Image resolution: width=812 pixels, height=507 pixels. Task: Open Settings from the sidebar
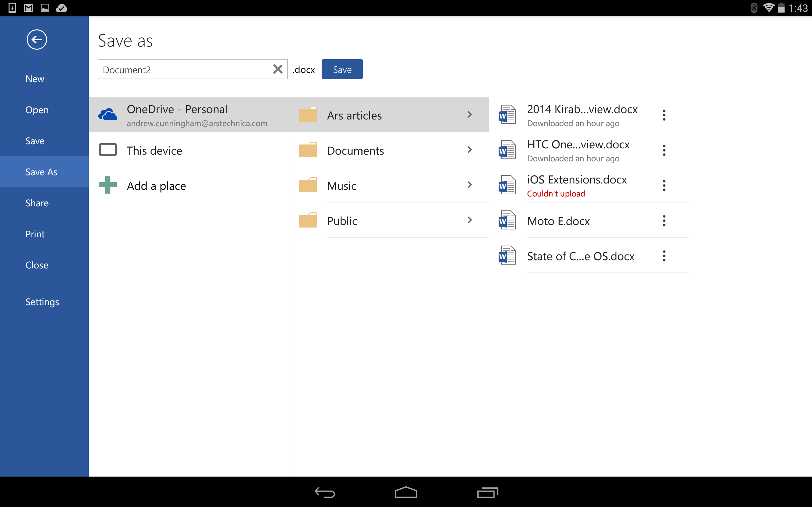tap(42, 301)
